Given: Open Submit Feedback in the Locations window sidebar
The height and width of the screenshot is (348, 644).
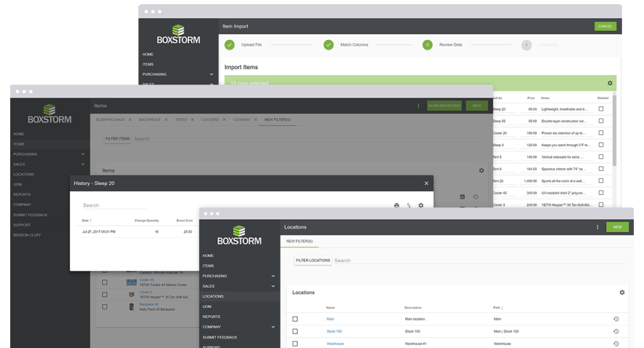Looking at the screenshot, I should [220, 337].
